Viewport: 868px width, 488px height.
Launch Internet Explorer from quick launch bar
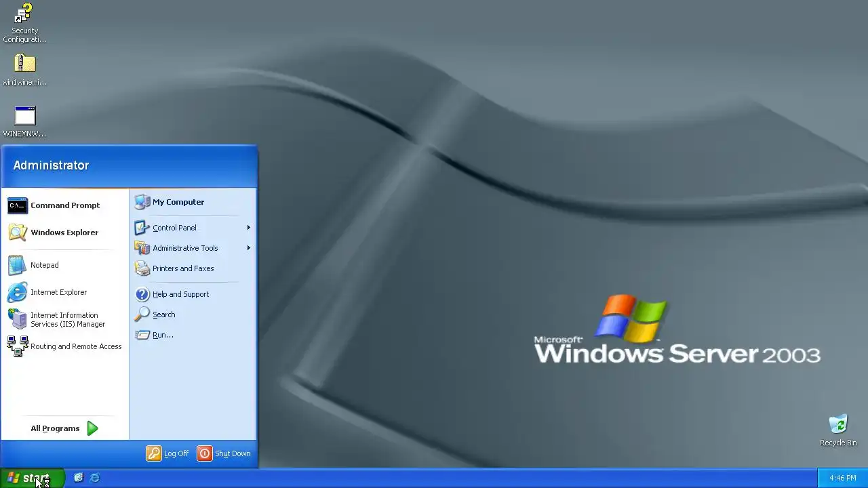pos(95,478)
